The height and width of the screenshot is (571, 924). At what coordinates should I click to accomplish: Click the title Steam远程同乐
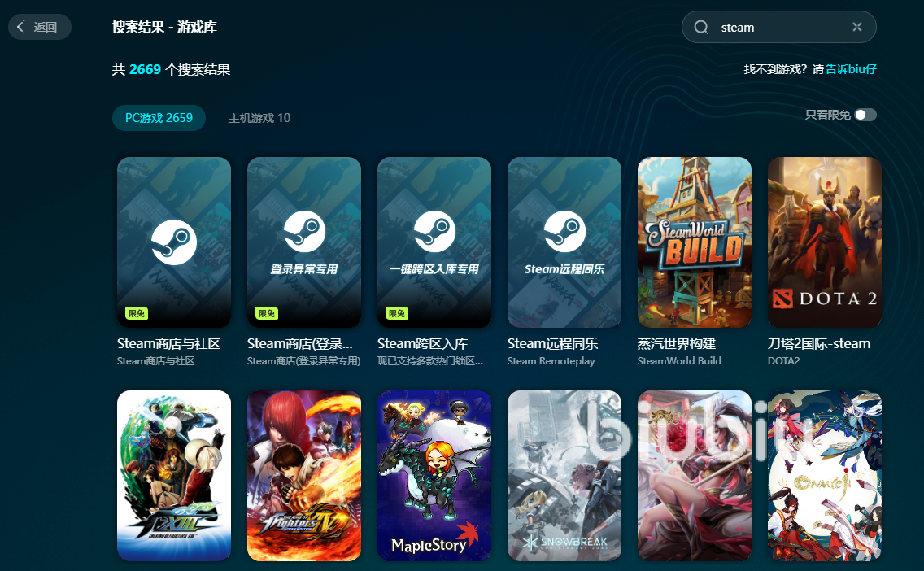pos(553,343)
